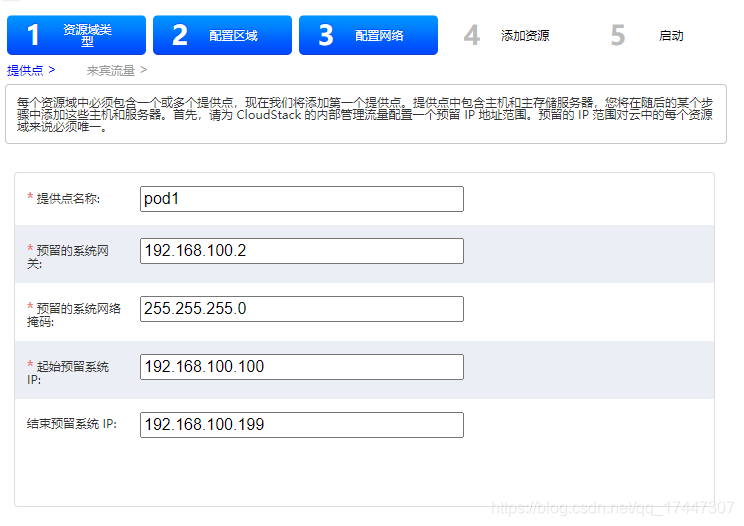Focus the 提供点名称 field containing pod1
The height and width of the screenshot is (526, 744).
tap(302, 199)
